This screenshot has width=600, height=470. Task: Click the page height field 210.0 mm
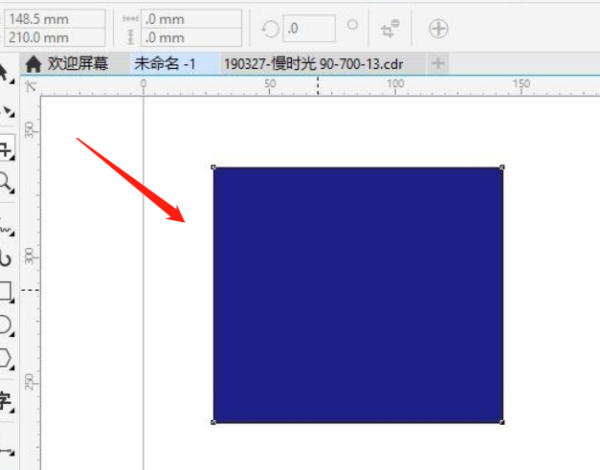click(55, 37)
